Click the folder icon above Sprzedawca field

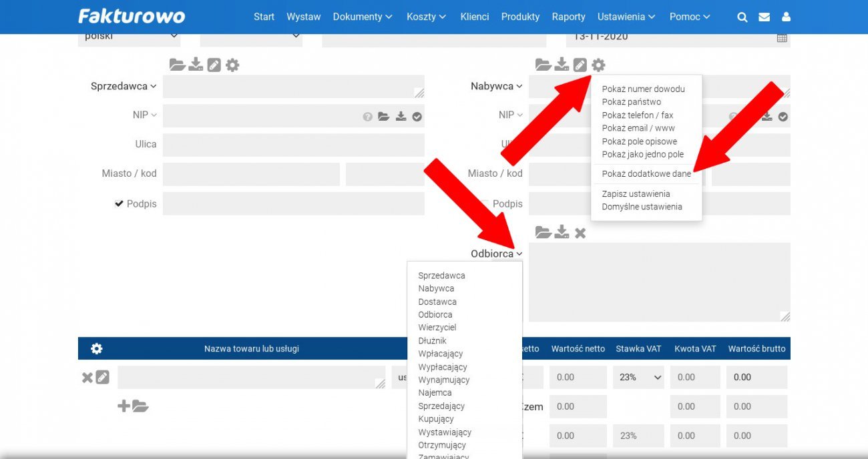(x=177, y=65)
